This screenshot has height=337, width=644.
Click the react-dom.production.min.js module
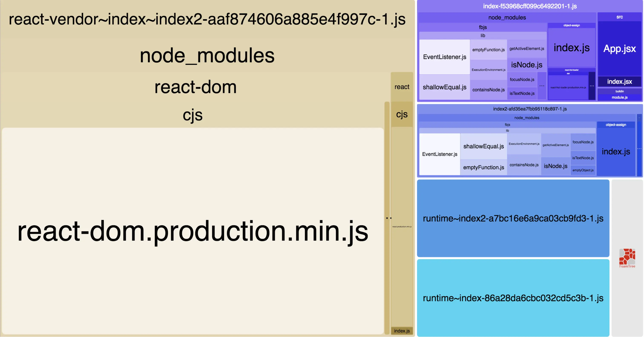coord(193,231)
